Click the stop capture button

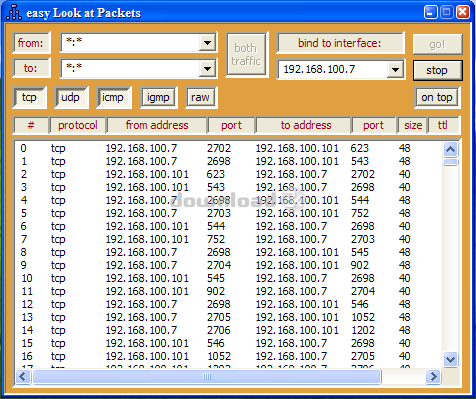tap(437, 70)
